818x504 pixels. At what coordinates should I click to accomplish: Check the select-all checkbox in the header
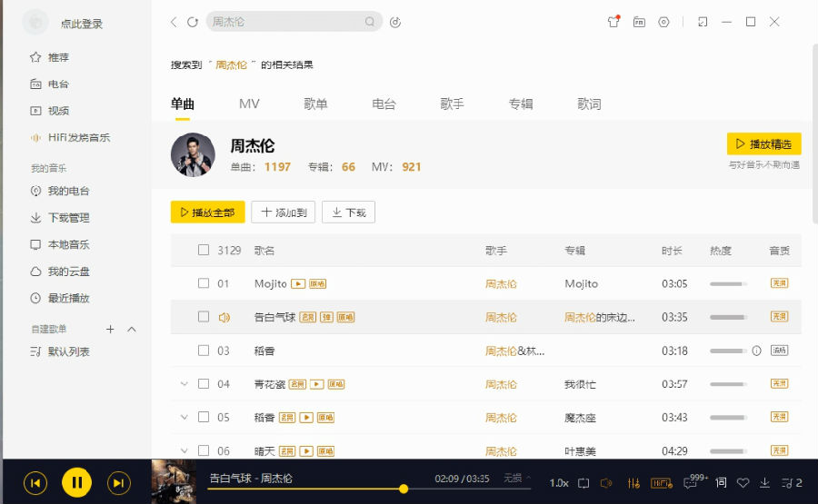point(204,251)
